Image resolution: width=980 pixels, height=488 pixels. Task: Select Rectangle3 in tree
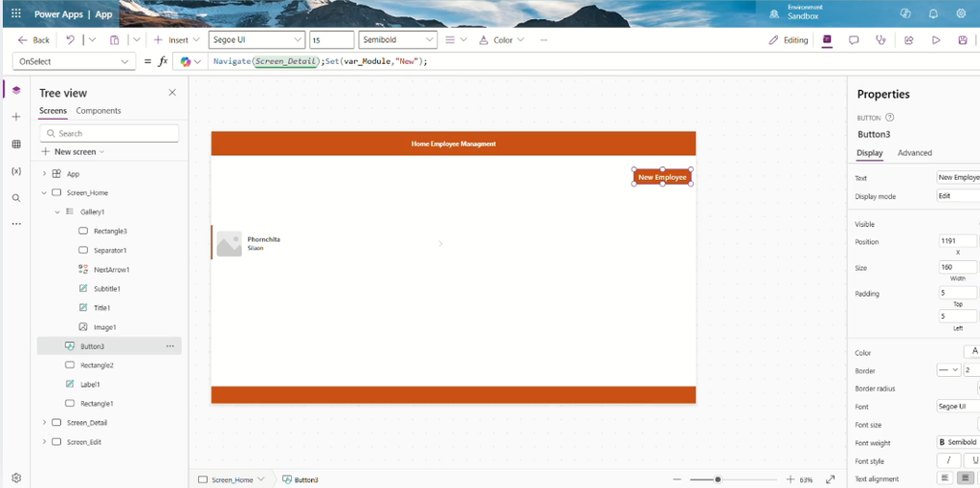(110, 232)
